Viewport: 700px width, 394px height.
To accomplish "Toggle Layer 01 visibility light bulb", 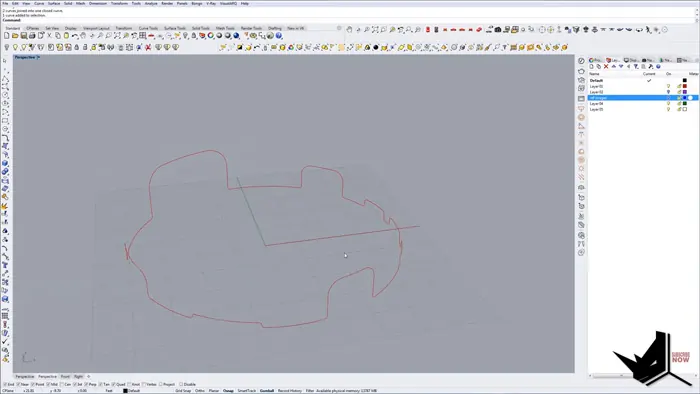I will (x=668, y=86).
